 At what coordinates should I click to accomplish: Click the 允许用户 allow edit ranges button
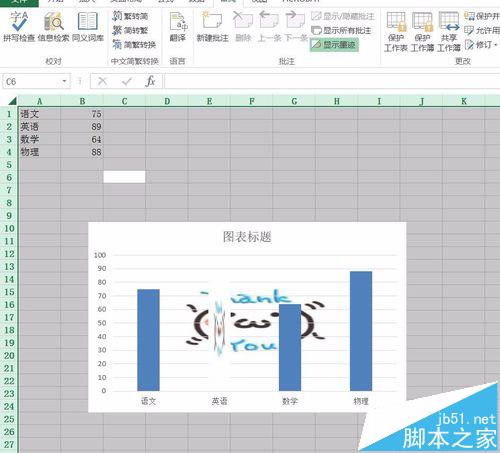point(482,30)
